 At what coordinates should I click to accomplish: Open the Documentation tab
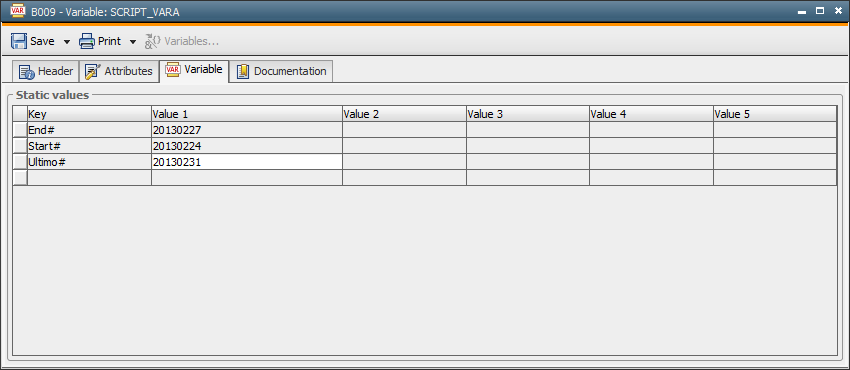tap(281, 71)
